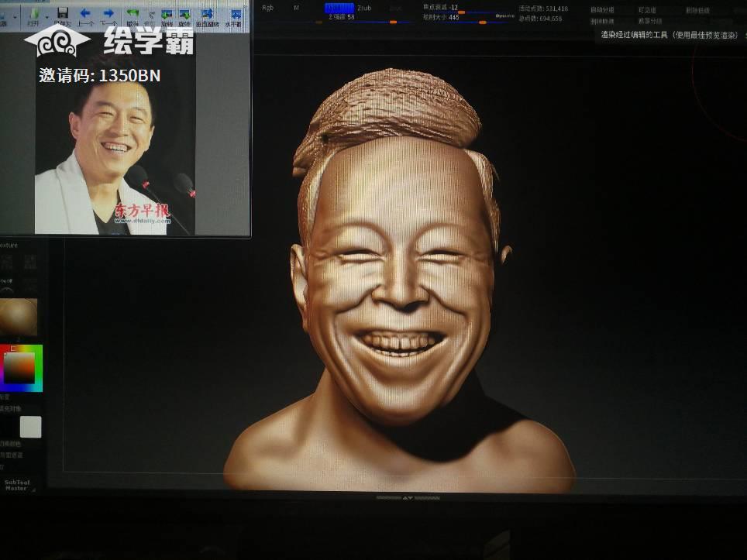Open the brown material sphere thumbnail
The image size is (747, 560).
coord(19,317)
